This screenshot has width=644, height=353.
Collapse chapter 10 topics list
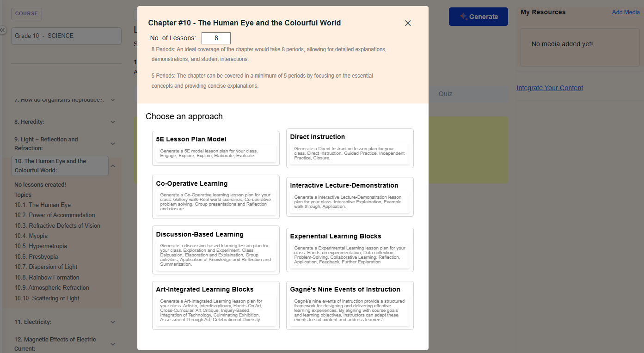pos(112,165)
